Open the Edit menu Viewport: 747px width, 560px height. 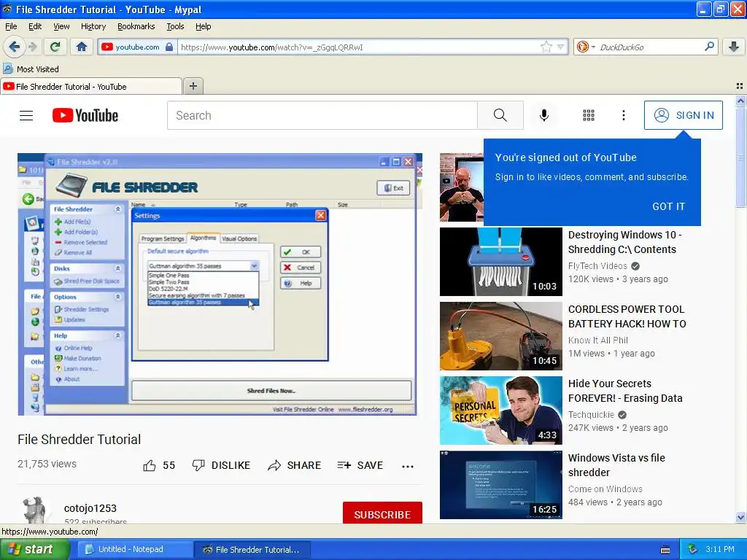(x=35, y=26)
